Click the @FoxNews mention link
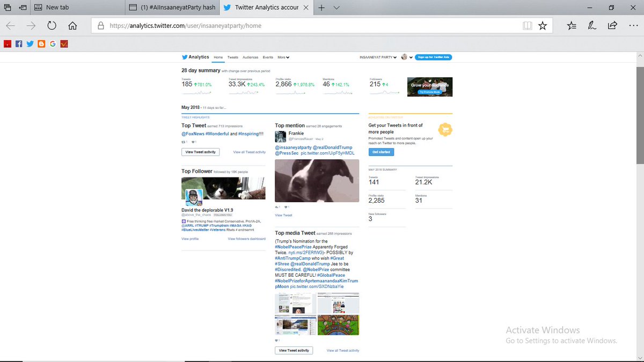644x362 pixels. point(193,134)
